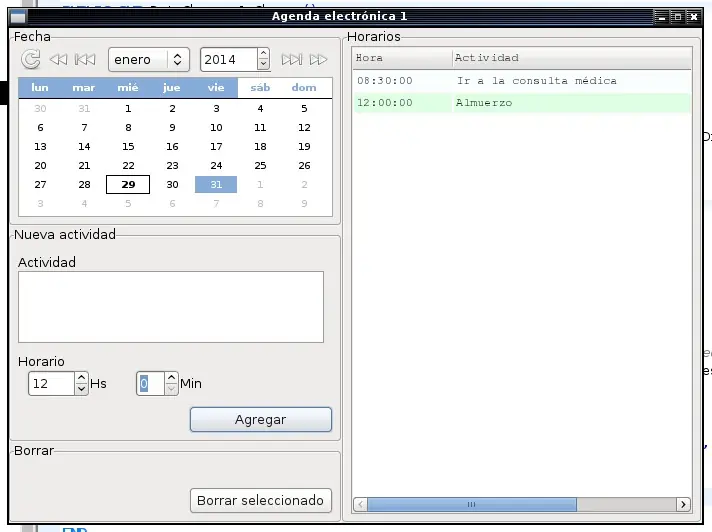Pick day 26 in the calendar
Image resolution: width=712 pixels, height=532 pixels.
click(304, 165)
